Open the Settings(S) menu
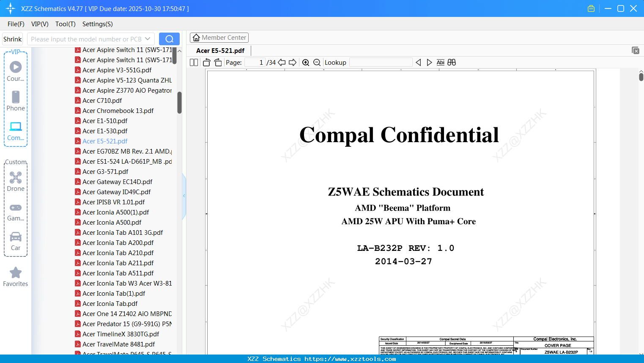 pos(98,24)
